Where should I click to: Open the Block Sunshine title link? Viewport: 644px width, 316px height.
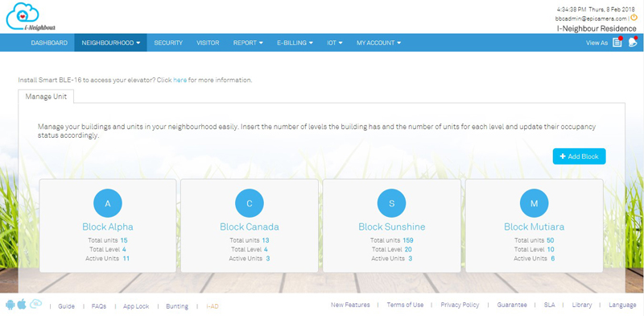[392, 227]
